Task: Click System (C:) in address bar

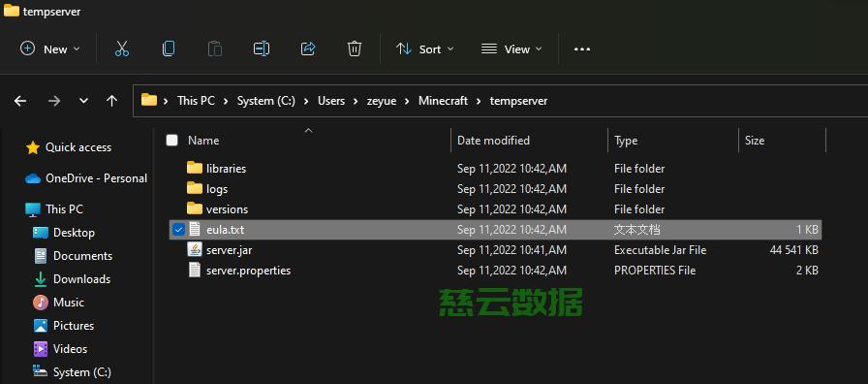Action: (265, 101)
